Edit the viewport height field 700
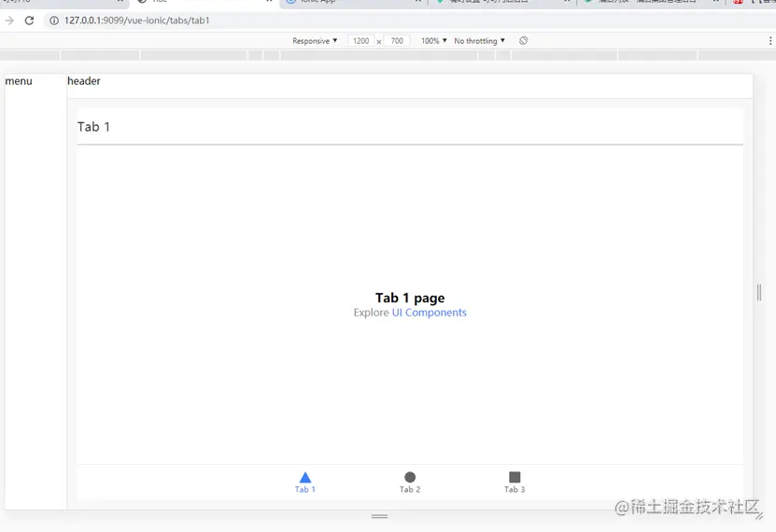This screenshot has height=532, width=776. 397,40
